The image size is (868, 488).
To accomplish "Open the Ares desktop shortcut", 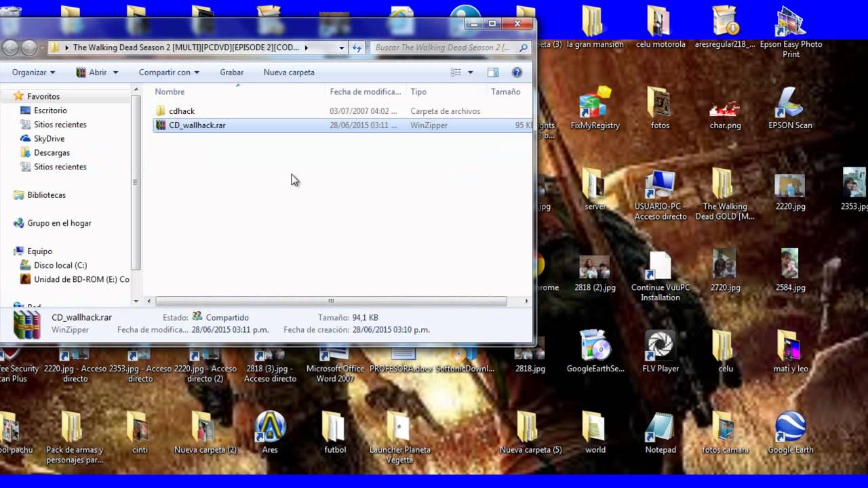I will 270,432.
